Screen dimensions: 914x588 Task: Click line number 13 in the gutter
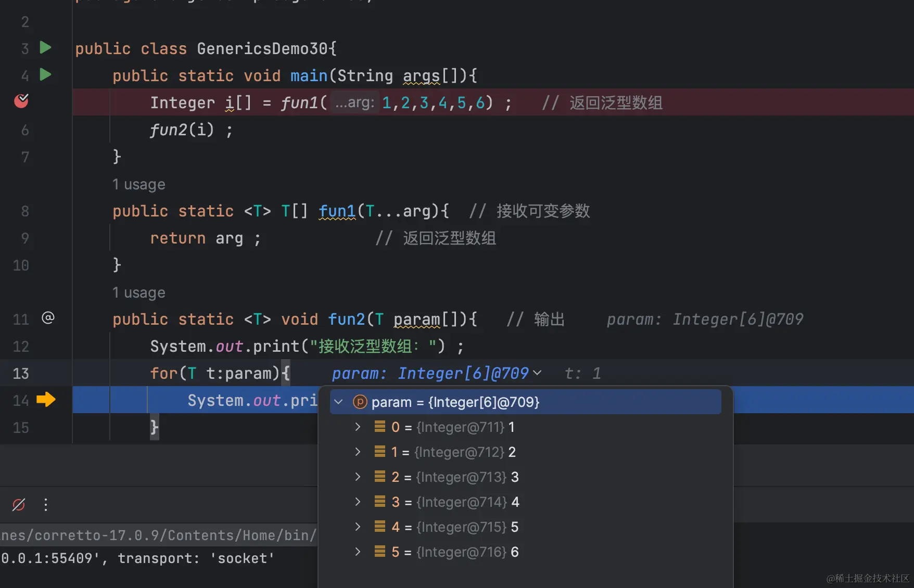pos(21,373)
